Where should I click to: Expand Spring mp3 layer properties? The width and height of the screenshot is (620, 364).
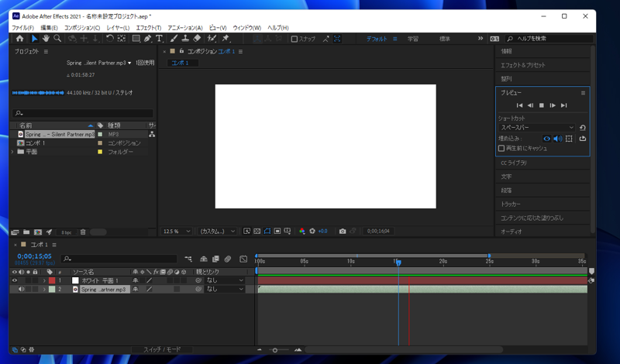(x=44, y=290)
